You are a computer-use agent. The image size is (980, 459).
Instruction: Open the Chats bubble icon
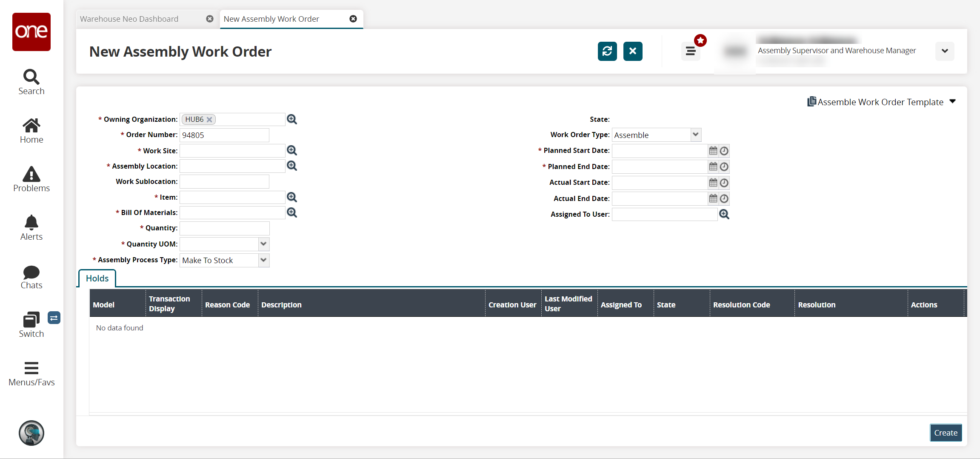(31, 272)
